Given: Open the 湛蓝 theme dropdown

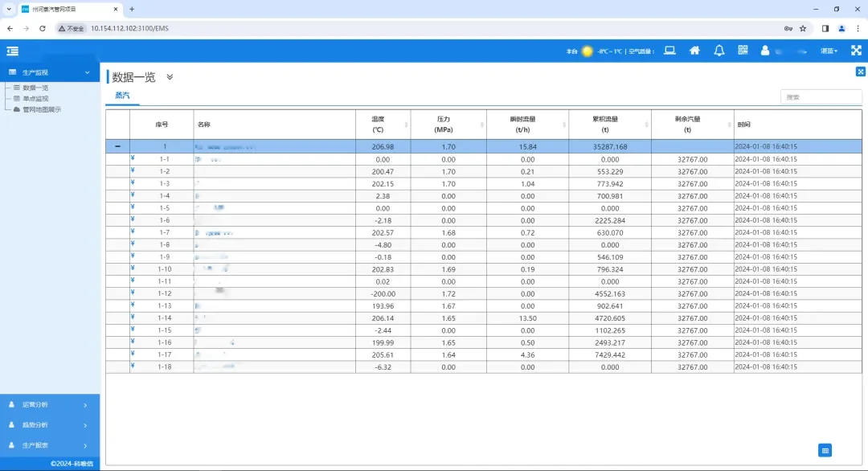Looking at the screenshot, I should click(829, 51).
